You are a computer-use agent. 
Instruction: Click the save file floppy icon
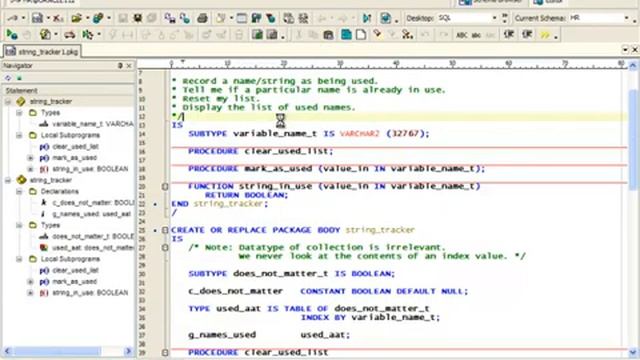coord(38,18)
